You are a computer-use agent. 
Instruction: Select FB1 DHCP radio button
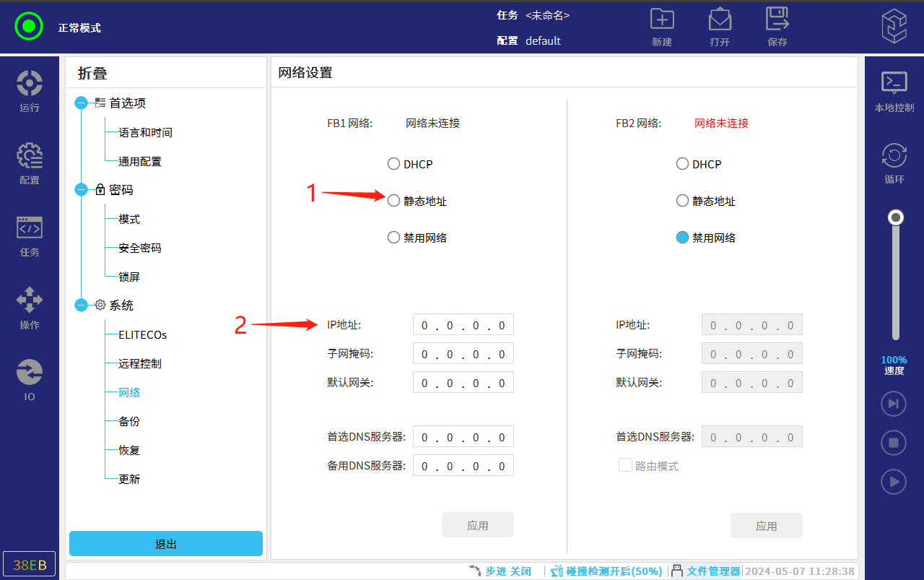click(393, 164)
